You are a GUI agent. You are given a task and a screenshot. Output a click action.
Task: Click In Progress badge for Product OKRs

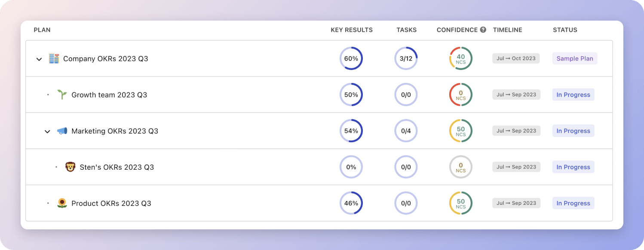pyautogui.click(x=573, y=203)
